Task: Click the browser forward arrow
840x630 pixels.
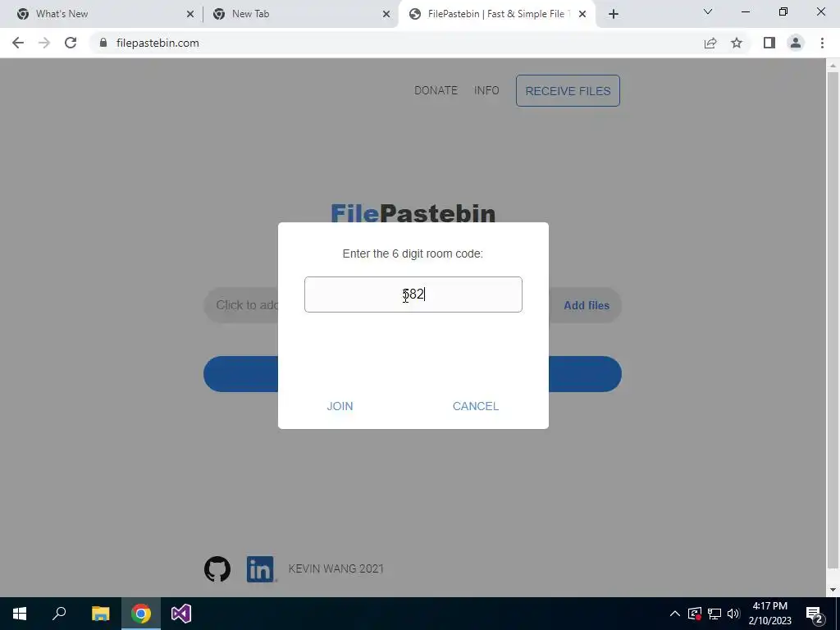Action: point(44,43)
